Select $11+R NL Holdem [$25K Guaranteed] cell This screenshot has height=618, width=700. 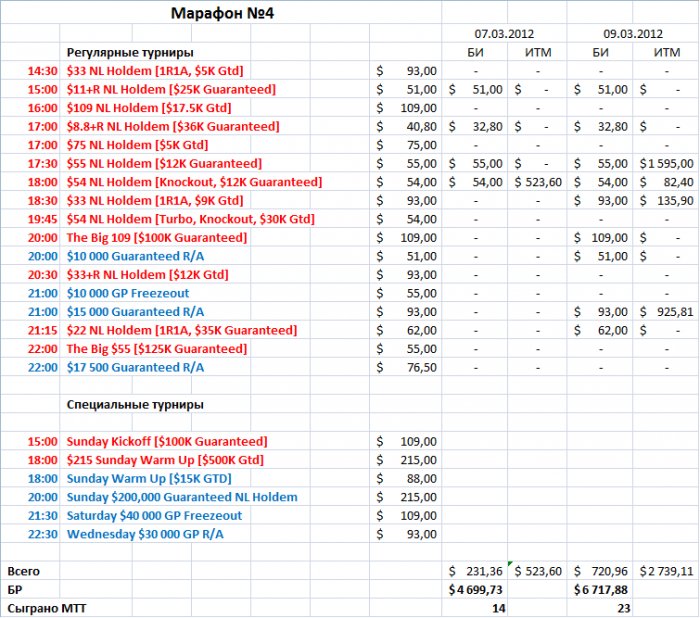[x=171, y=89]
